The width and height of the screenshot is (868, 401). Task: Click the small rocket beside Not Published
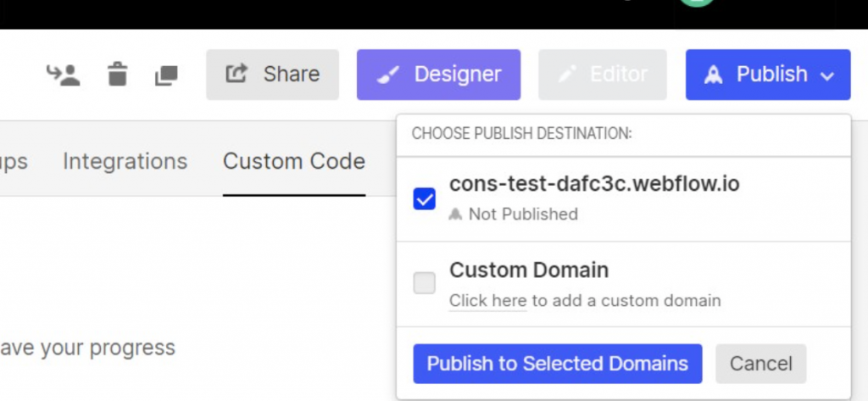pyautogui.click(x=456, y=214)
